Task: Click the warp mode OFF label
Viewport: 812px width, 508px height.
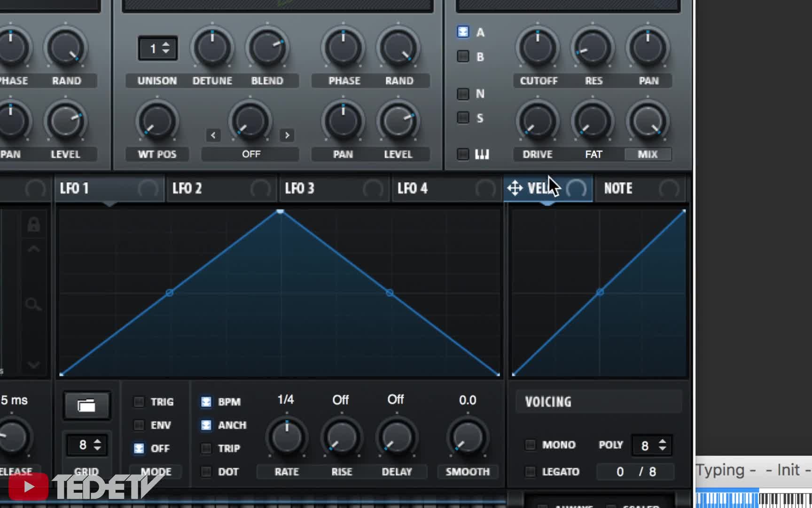Action: pyautogui.click(x=250, y=154)
